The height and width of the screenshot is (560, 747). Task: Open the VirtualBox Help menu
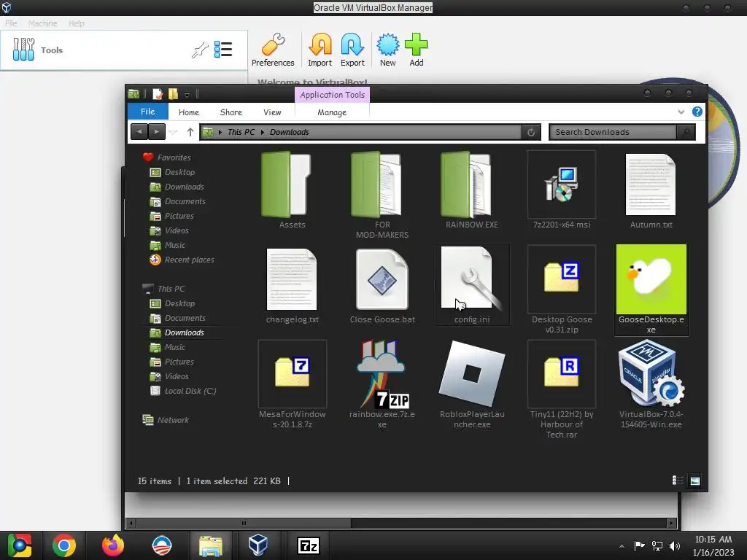point(76,23)
